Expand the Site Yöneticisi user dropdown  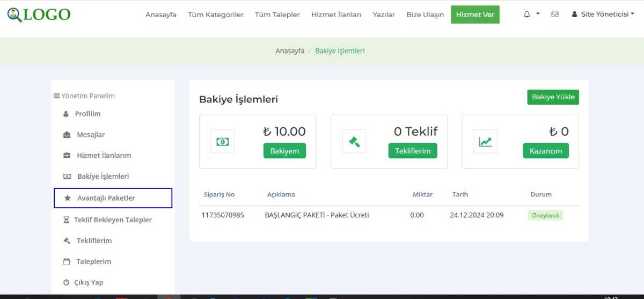603,14
